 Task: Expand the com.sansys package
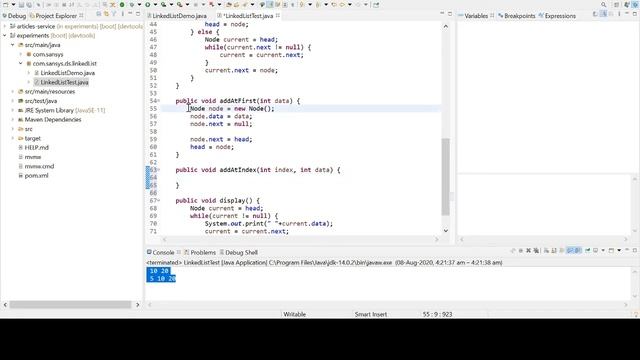click(21, 54)
